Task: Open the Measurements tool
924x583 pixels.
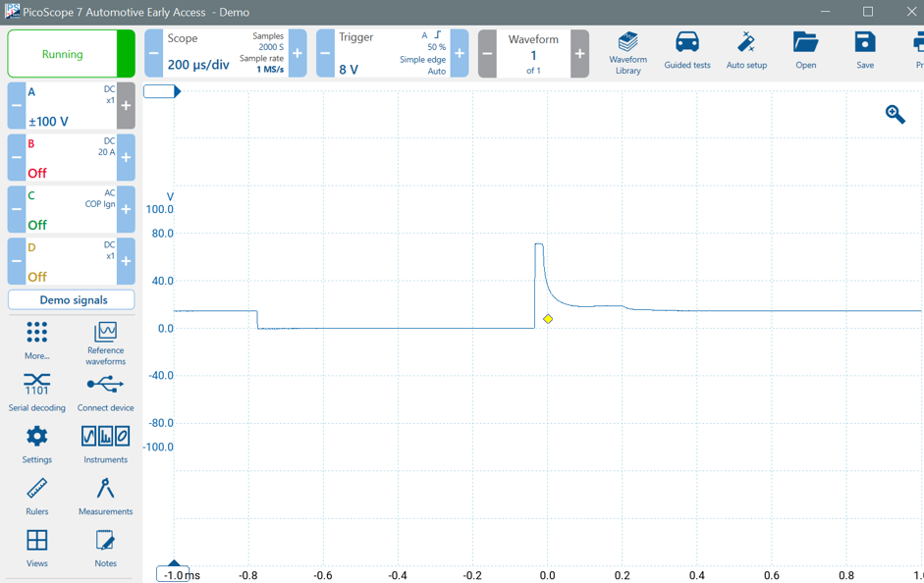Action: pos(105,495)
